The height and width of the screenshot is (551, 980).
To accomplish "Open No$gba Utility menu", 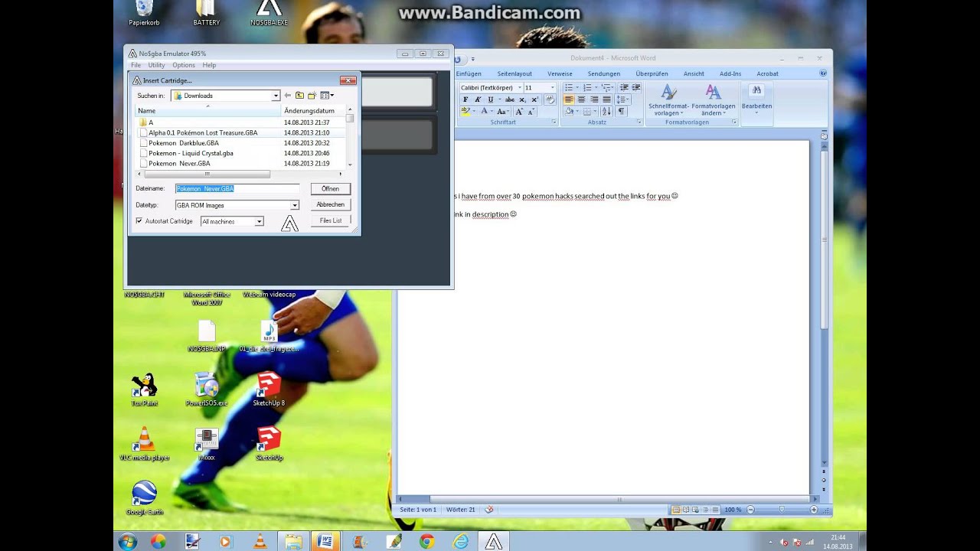I will [156, 65].
